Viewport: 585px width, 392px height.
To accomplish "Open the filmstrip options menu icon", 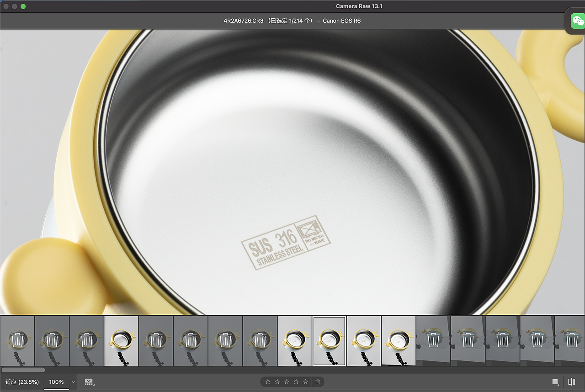I will click(89, 382).
